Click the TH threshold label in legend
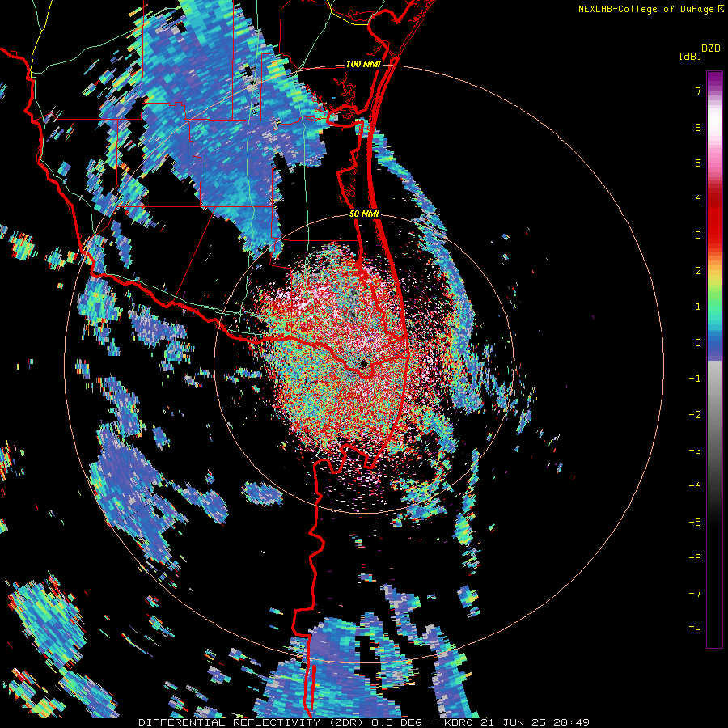Screen dimensions: 728x728 695,630
